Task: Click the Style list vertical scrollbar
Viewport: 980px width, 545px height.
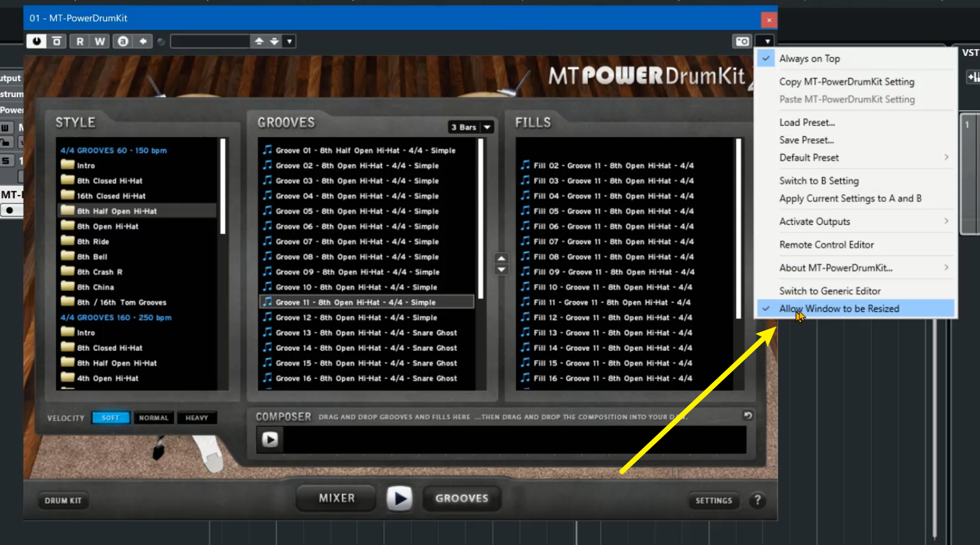Action: 223,187
